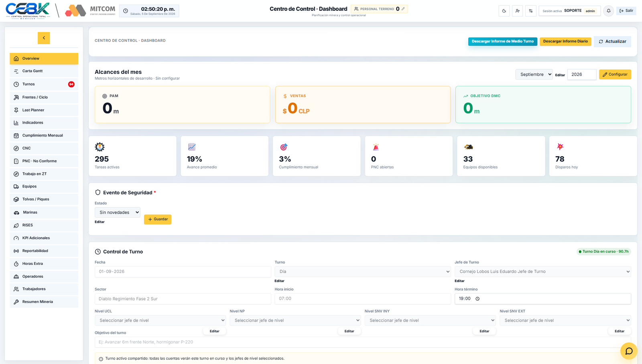
Task: Open Equipos menu item
Action: click(x=44, y=186)
